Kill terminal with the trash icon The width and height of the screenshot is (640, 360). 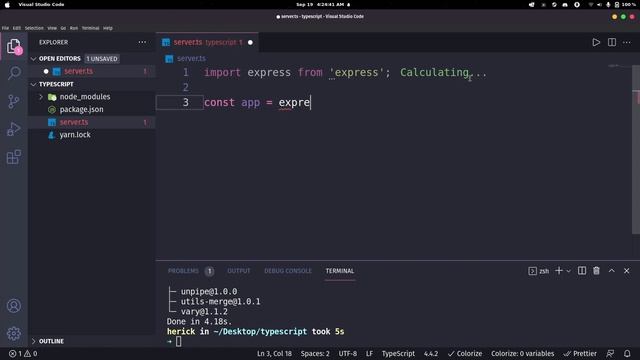tap(596, 271)
